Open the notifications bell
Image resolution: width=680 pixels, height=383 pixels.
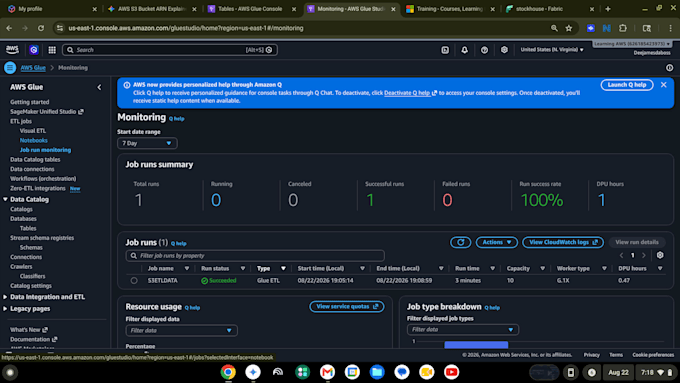[x=464, y=50]
